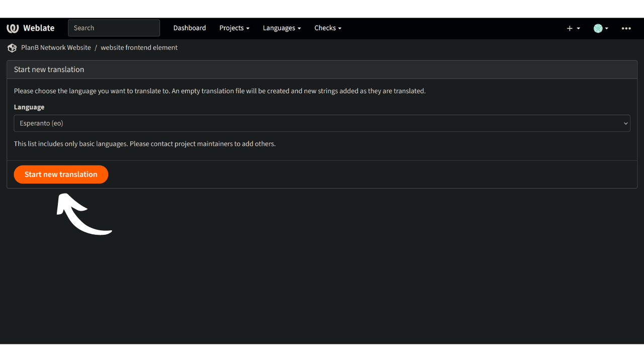The width and height of the screenshot is (644, 362).
Task: Open the Dashboard page
Action: (x=189, y=28)
